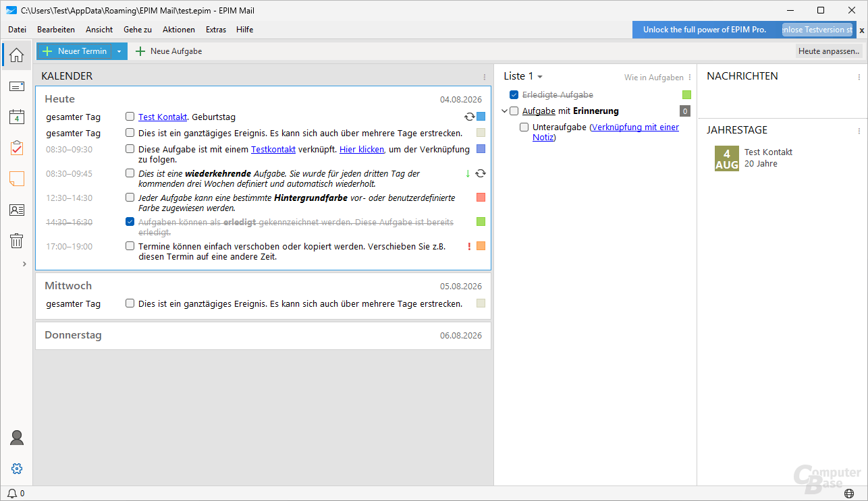Open the Datei menu
The height and width of the screenshot is (501, 868).
[x=18, y=30]
